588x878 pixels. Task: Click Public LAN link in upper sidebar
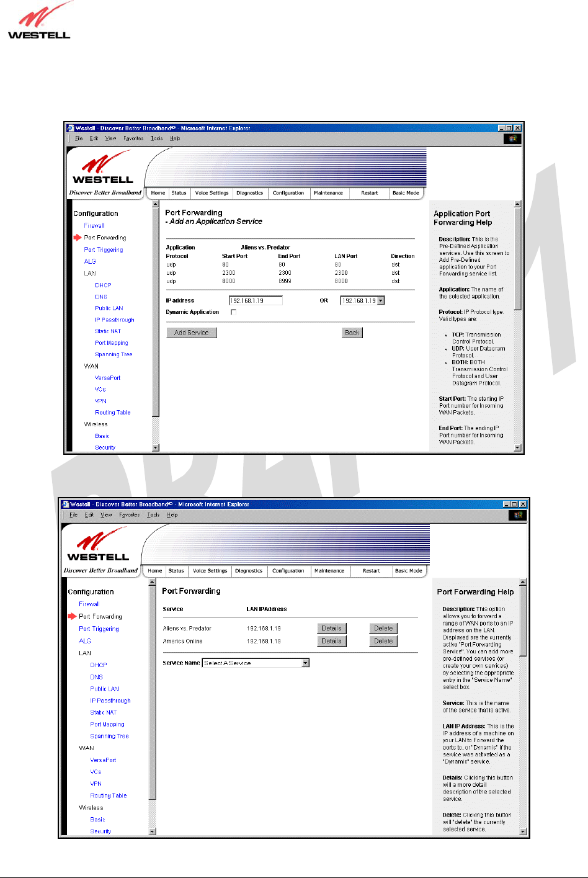[x=109, y=308]
